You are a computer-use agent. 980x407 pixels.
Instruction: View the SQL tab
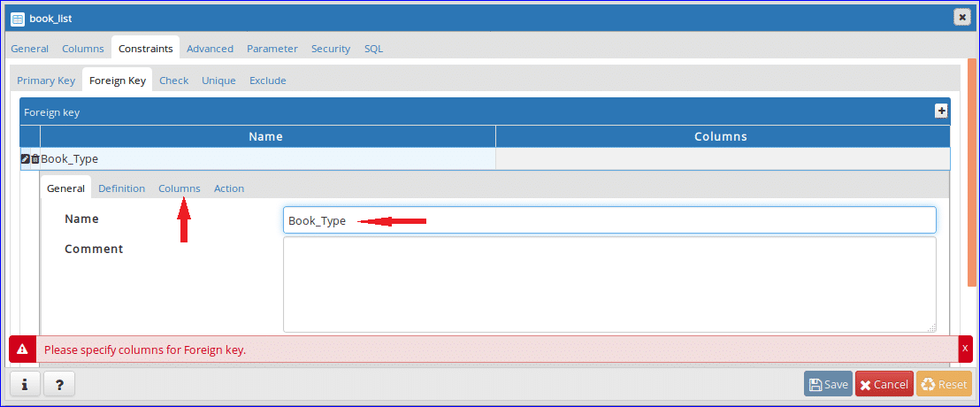tap(374, 48)
